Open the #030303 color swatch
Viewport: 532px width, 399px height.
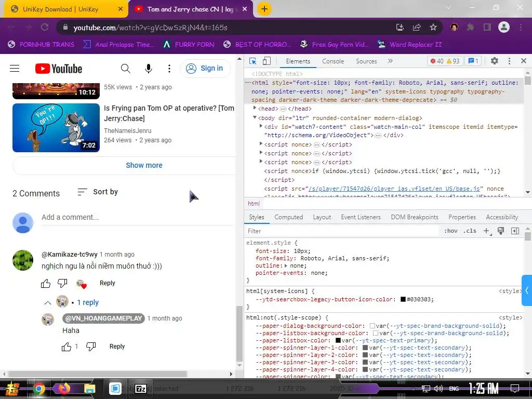tap(403, 299)
